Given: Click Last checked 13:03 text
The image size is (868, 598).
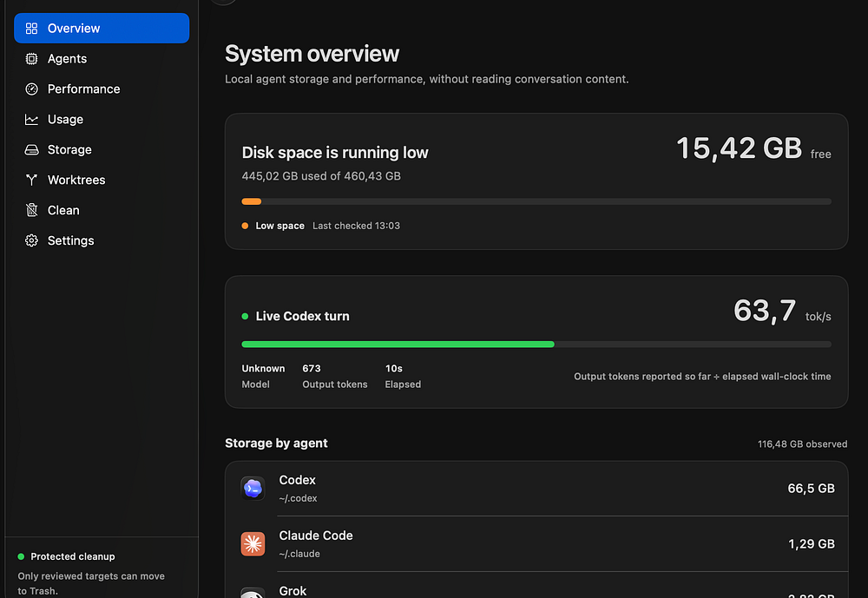Looking at the screenshot, I should click(356, 226).
